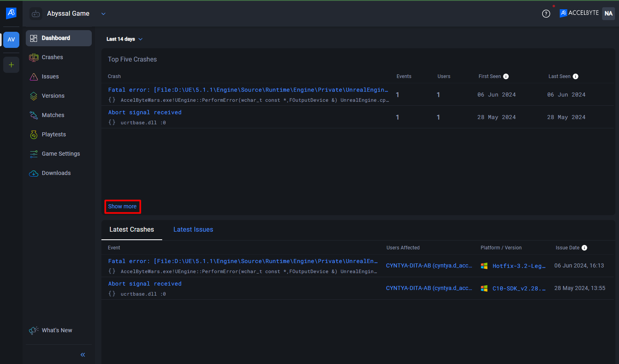Screen dimensions: 619x364
Task: Click the Versions layers icon
Action: tap(34, 96)
